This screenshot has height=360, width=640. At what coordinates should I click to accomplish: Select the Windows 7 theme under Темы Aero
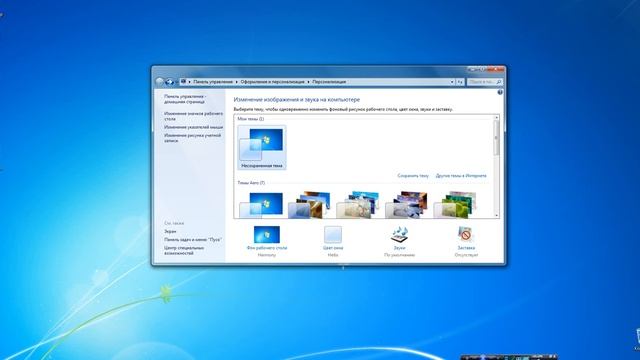(x=262, y=204)
